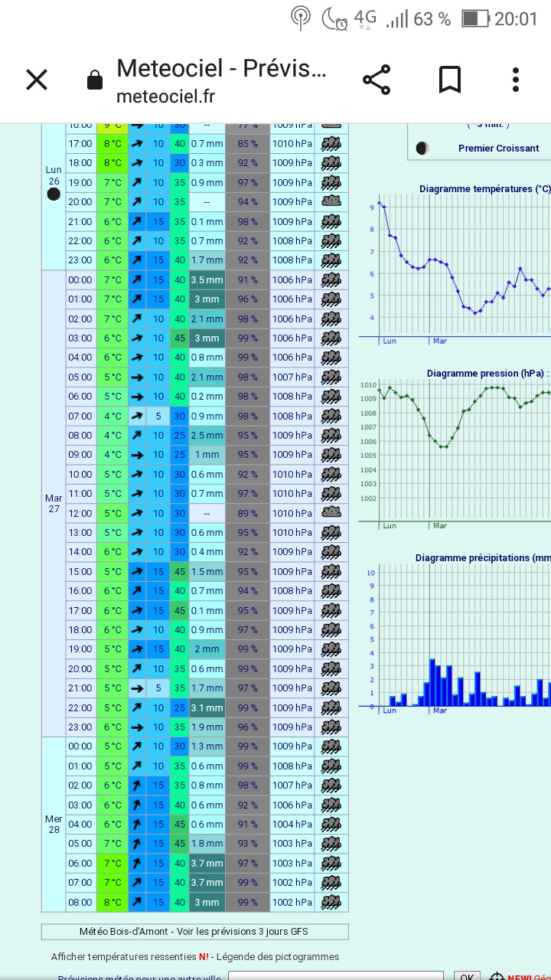
Task: Select cloudy weather icon on the 12:00 row
Action: [x=331, y=513]
